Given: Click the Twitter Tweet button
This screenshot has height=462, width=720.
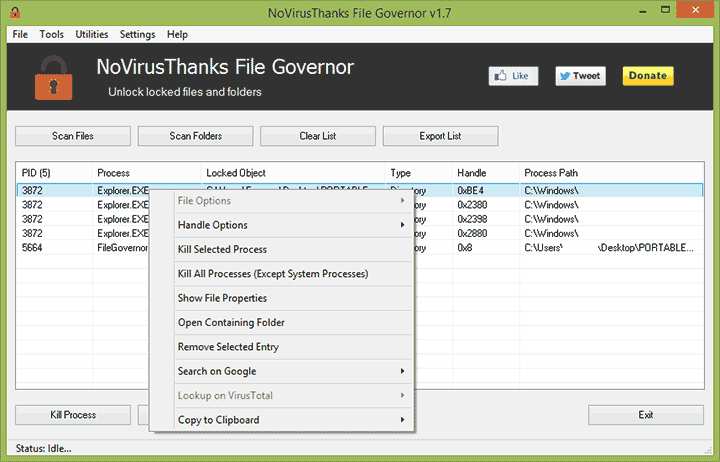Looking at the screenshot, I should tap(580, 76).
